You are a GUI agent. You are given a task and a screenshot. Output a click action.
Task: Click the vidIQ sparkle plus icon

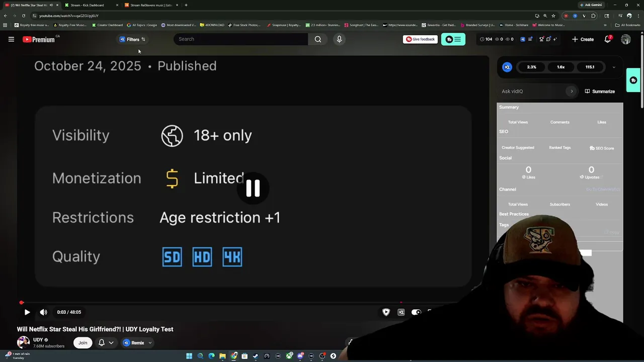556,39
